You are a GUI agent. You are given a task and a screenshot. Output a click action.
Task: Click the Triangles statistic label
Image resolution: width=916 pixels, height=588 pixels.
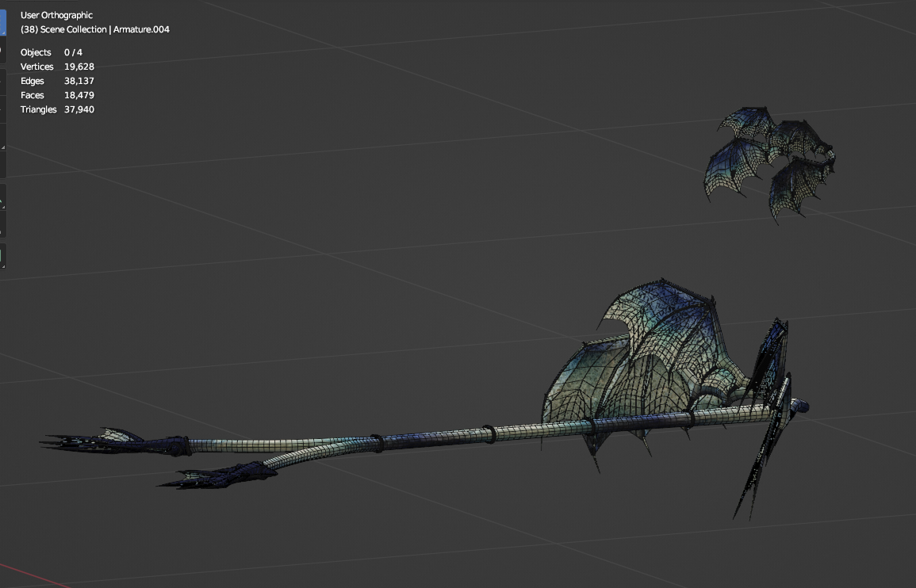pyautogui.click(x=39, y=109)
